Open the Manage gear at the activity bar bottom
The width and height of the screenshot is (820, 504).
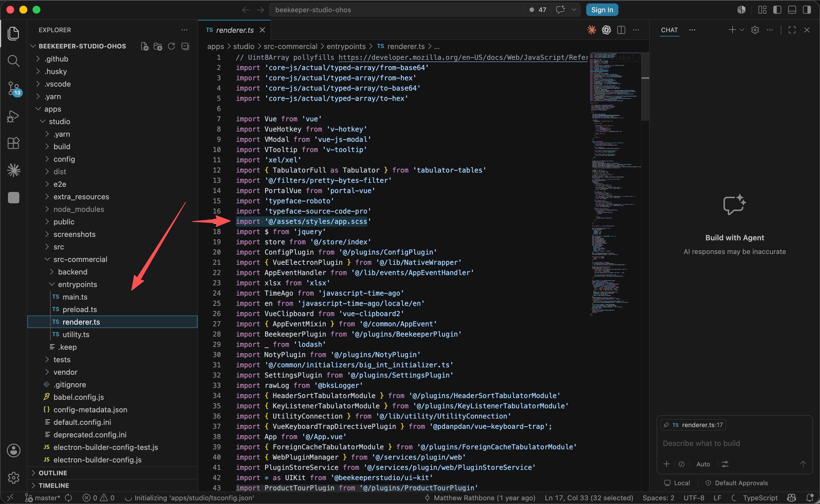point(13,478)
